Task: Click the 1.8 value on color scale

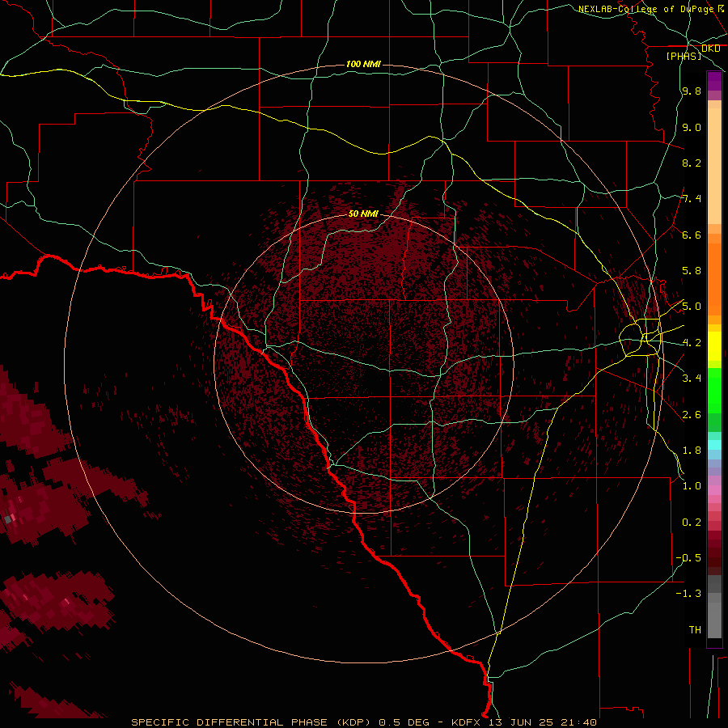Action: click(x=692, y=451)
